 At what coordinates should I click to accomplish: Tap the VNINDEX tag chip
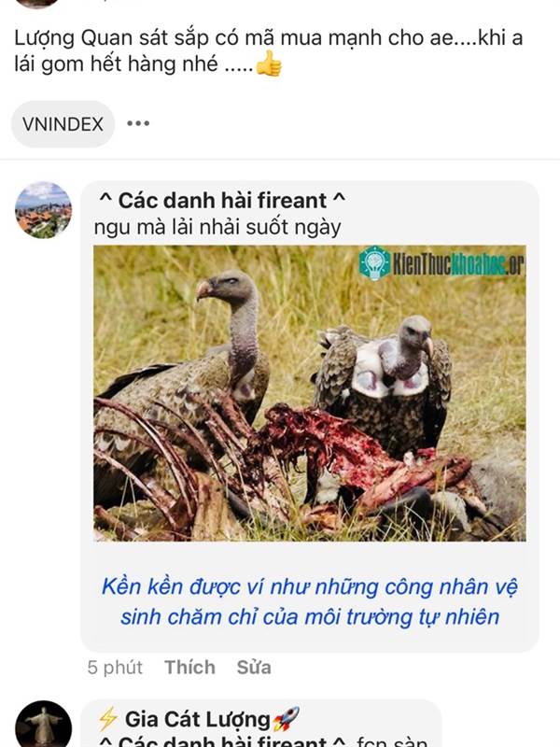63,124
